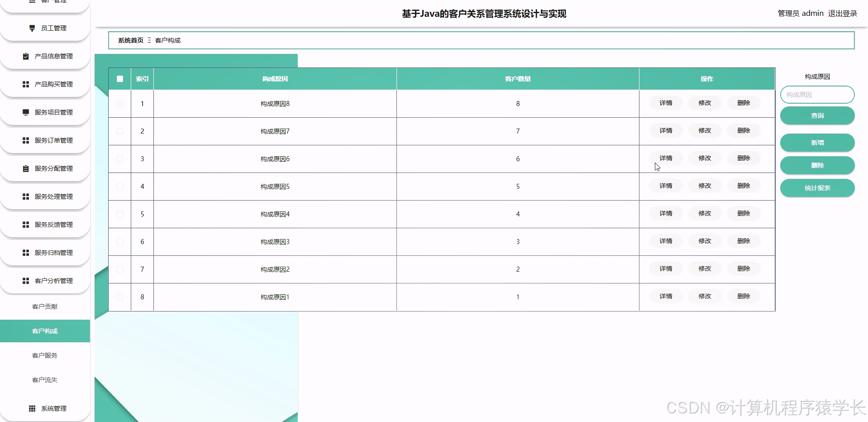
Task: Open the 客户流失 submenu item
Action: point(45,380)
